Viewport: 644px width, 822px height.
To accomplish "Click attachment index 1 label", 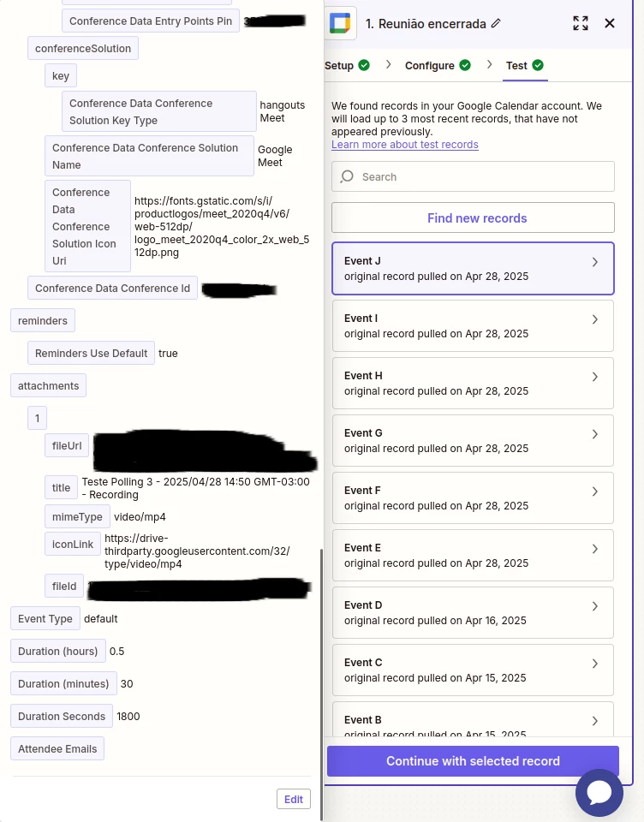I will click(37, 419).
